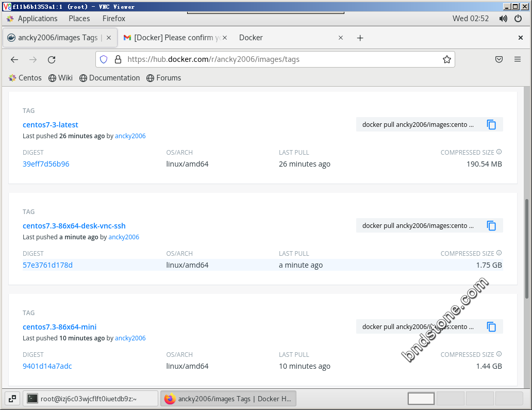Viewport: 532px width, 410px height.
Task: Switch to the ancky2006/images Tags tab
Action: tap(60, 38)
